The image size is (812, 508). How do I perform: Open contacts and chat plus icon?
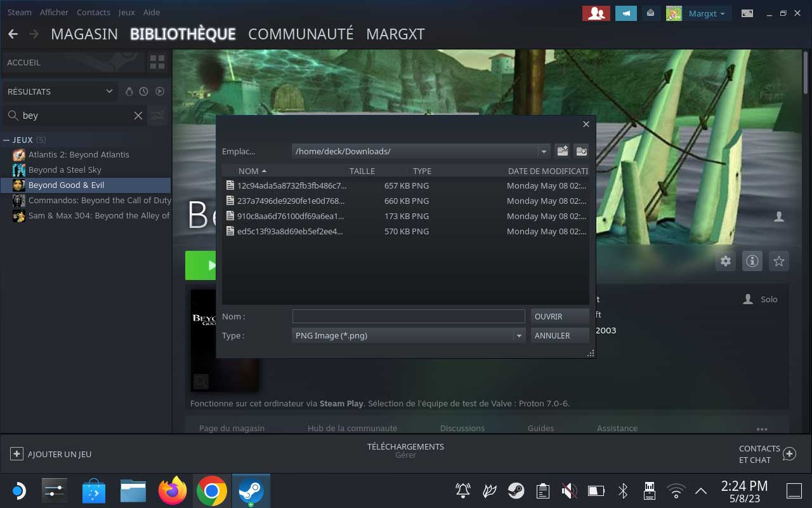(789, 454)
